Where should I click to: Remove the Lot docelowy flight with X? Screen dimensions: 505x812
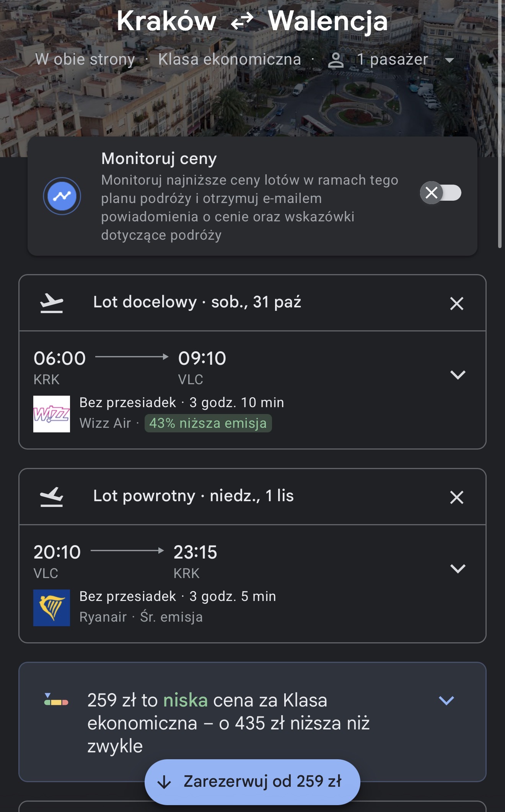457,304
